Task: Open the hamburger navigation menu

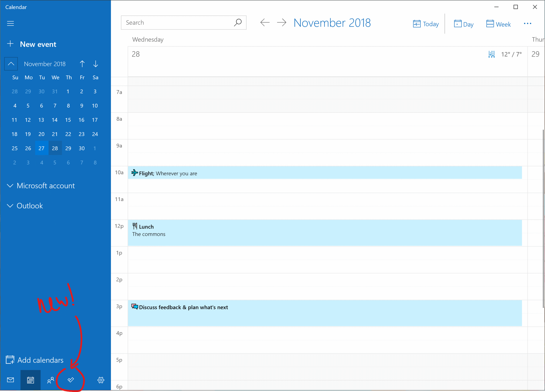Action: (10, 23)
